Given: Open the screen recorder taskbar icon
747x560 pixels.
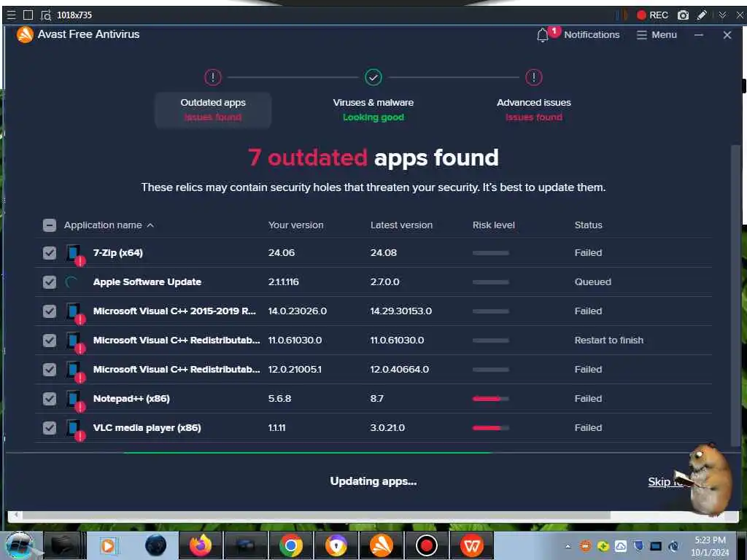Looking at the screenshot, I should [426, 545].
